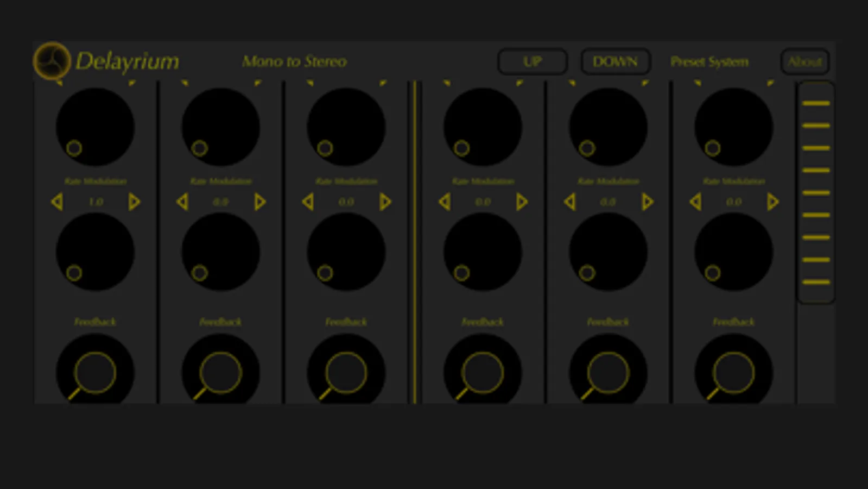Viewport: 868px width, 489px height.
Task: Click first column knob below the arrows
Action: click(x=95, y=252)
